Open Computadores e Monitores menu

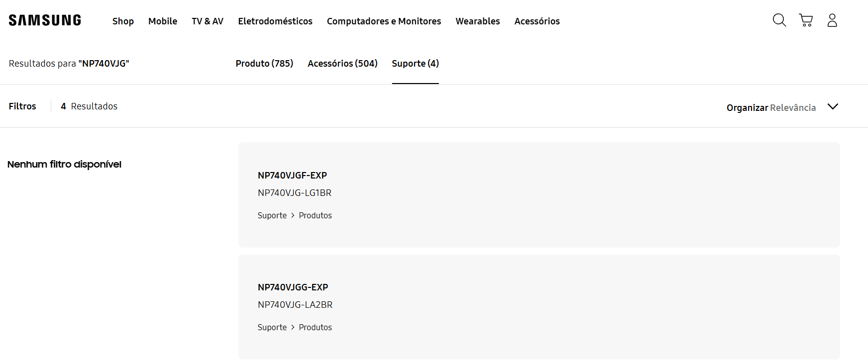[x=384, y=21]
